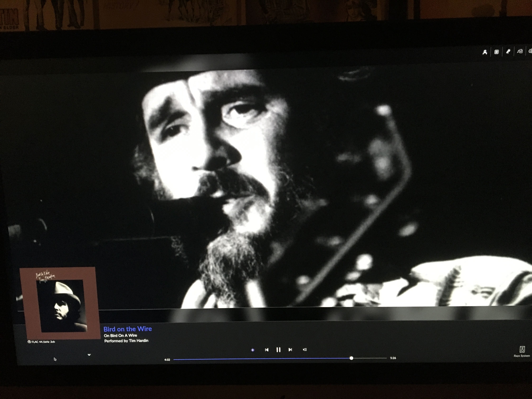Pause the current track

pyautogui.click(x=278, y=350)
